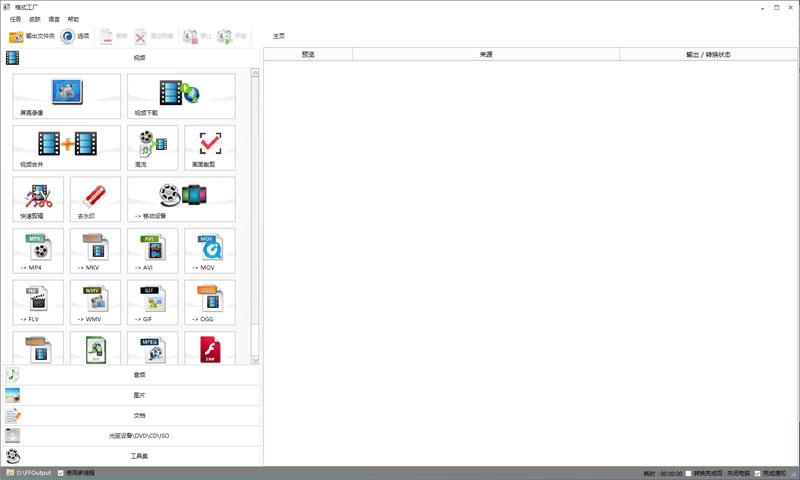Open the Fast Clip (快速剪辑) tool
The height and width of the screenshot is (480, 800).
[x=38, y=199]
